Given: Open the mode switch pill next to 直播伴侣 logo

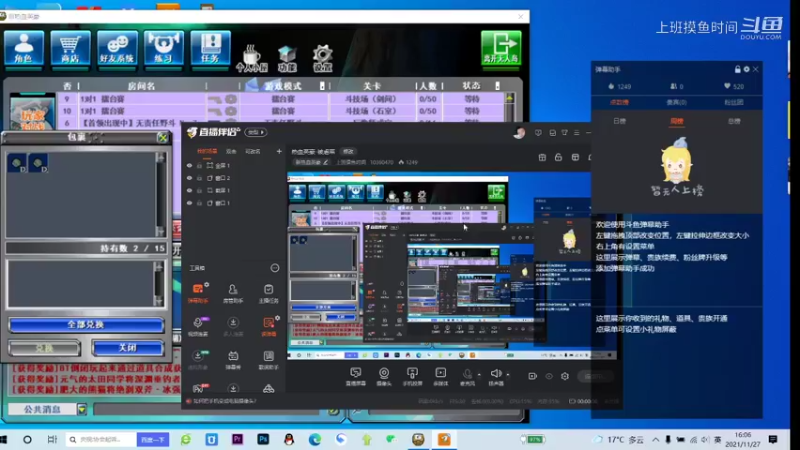Looking at the screenshot, I should tap(256, 132).
